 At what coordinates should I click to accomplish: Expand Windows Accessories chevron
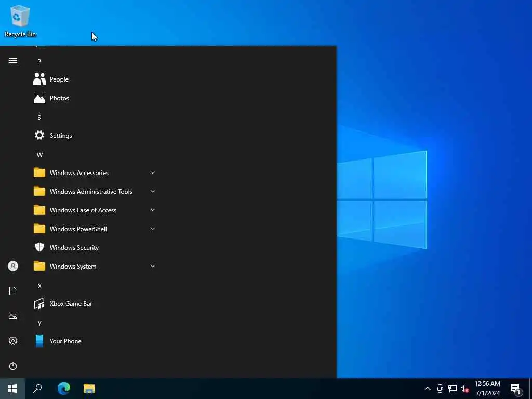(153, 172)
